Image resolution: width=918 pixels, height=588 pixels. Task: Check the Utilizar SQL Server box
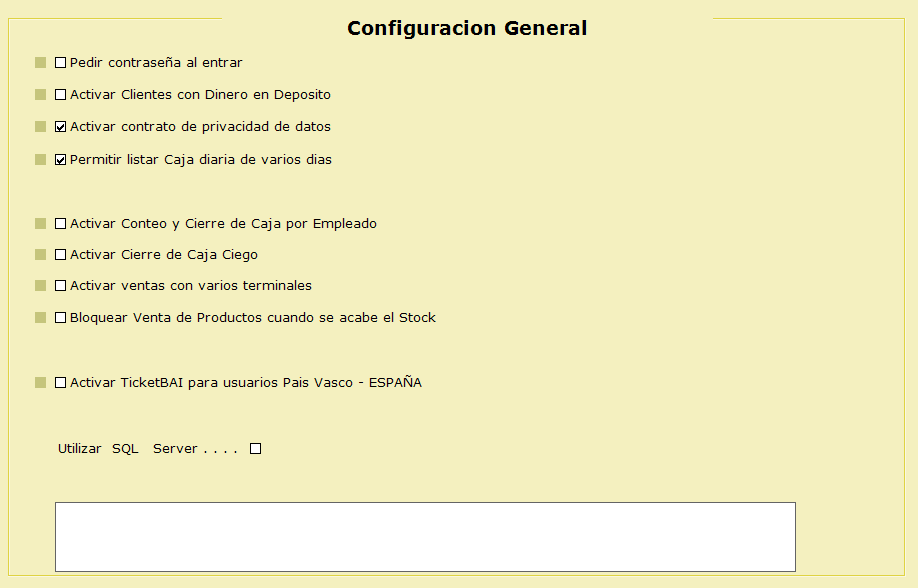coord(256,449)
